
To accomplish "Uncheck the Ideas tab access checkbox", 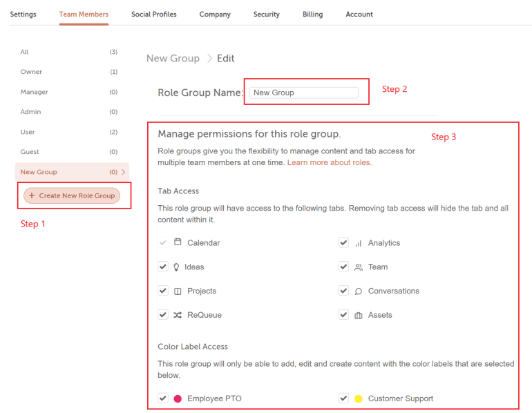I will pyautogui.click(x=163, y=267).
